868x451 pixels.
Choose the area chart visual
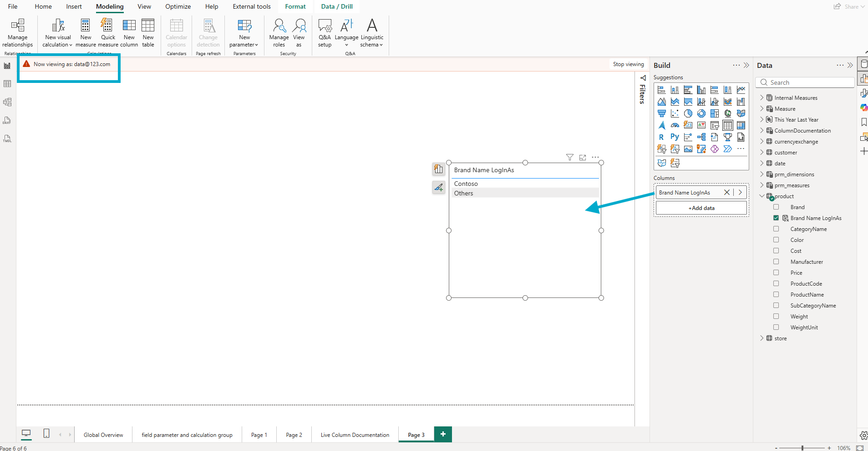[661, 102]
